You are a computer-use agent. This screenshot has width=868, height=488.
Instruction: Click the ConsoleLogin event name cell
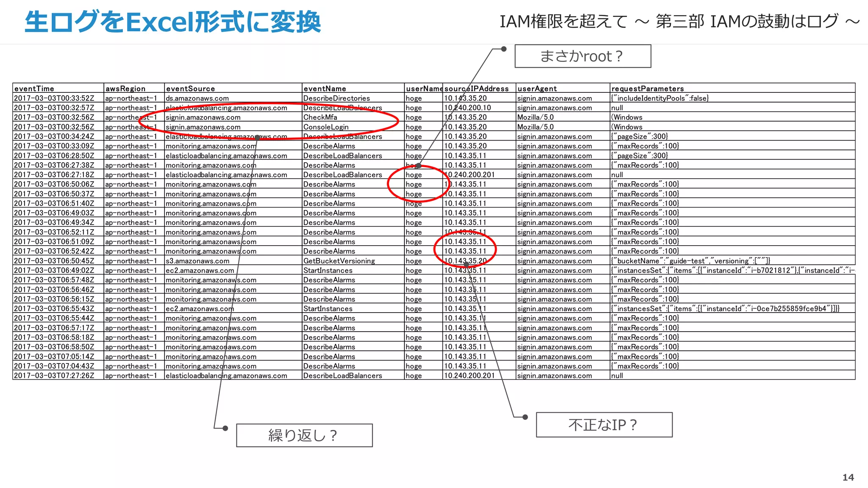tap(353, 127)
